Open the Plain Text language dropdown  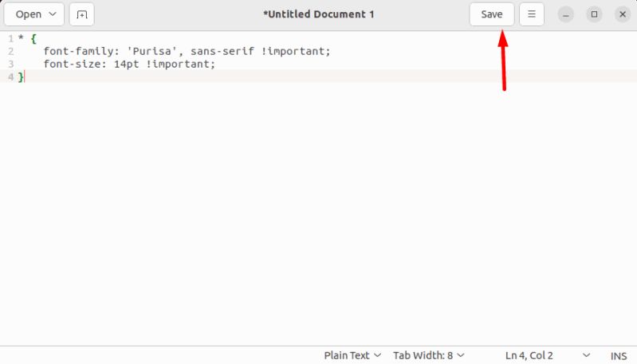click(x=352, y=355)
